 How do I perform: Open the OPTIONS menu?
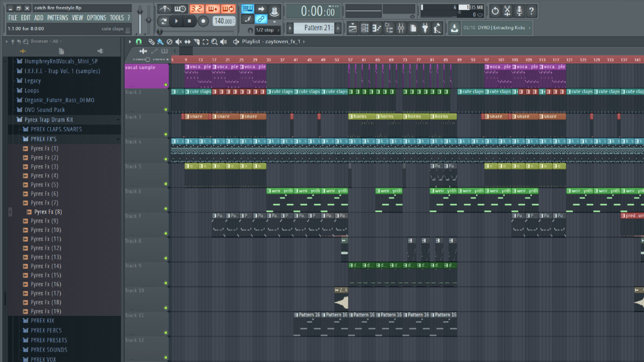tap(97, 18)
